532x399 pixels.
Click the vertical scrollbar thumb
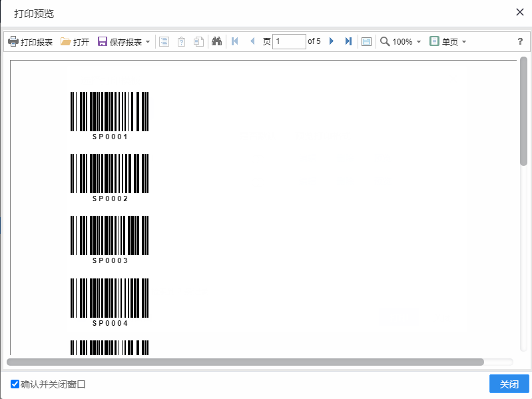point(523,111)
